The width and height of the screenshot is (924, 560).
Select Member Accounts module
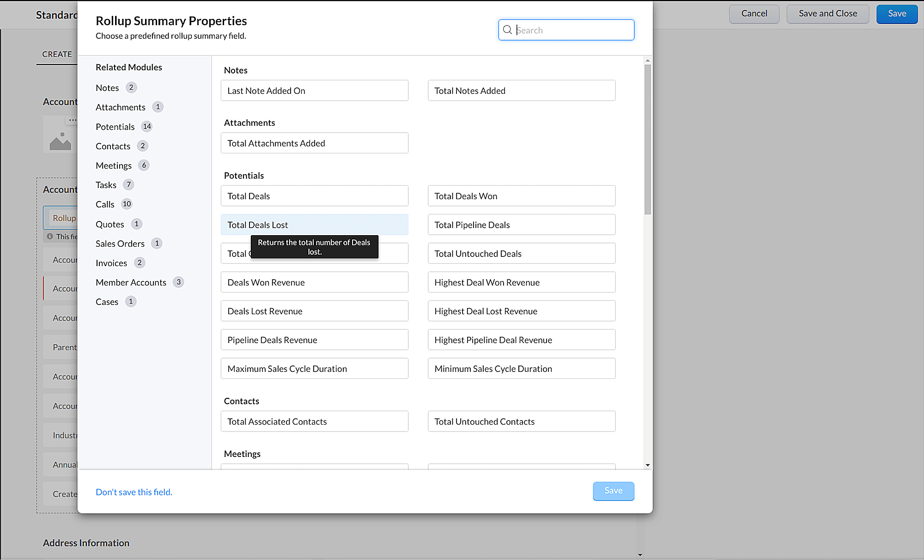click(131, 282)
